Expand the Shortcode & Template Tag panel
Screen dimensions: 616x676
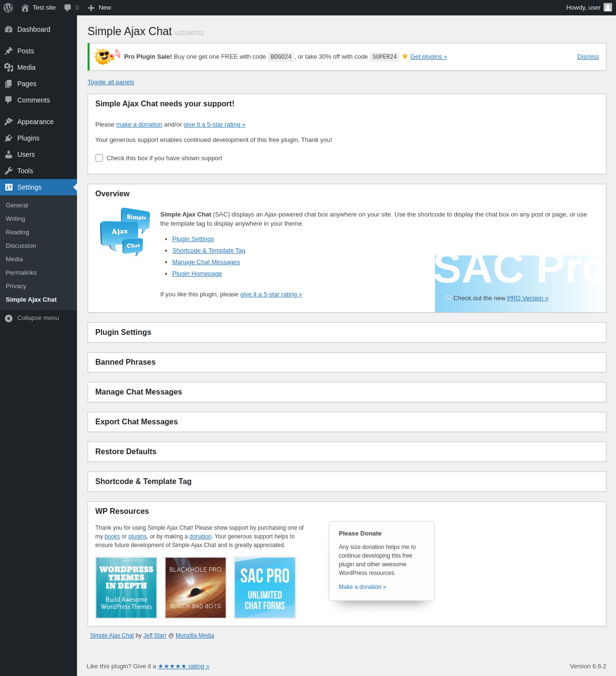346,482
